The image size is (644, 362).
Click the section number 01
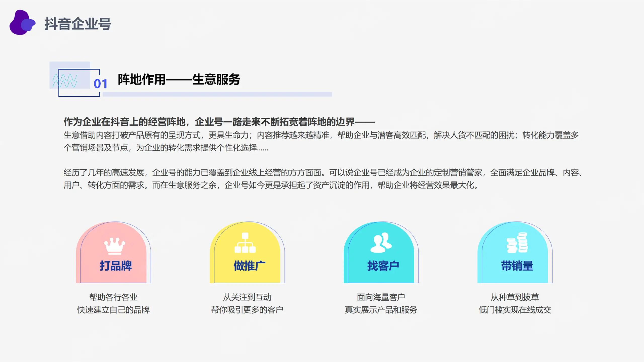click(x=101, y=84)
